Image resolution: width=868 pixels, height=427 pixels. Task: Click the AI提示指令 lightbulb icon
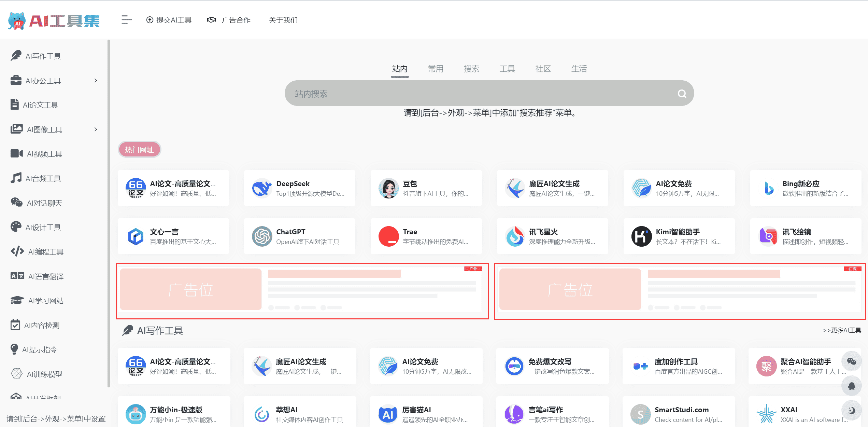[14, 349]
